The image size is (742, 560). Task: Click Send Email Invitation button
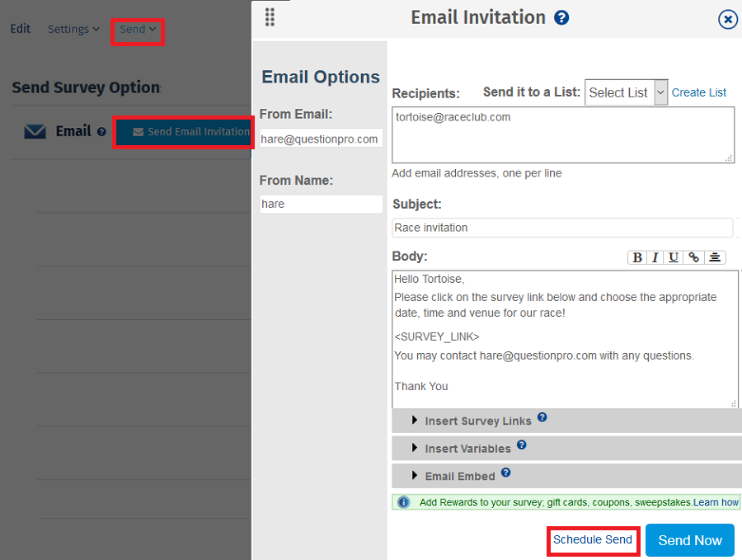pos(184,132)
